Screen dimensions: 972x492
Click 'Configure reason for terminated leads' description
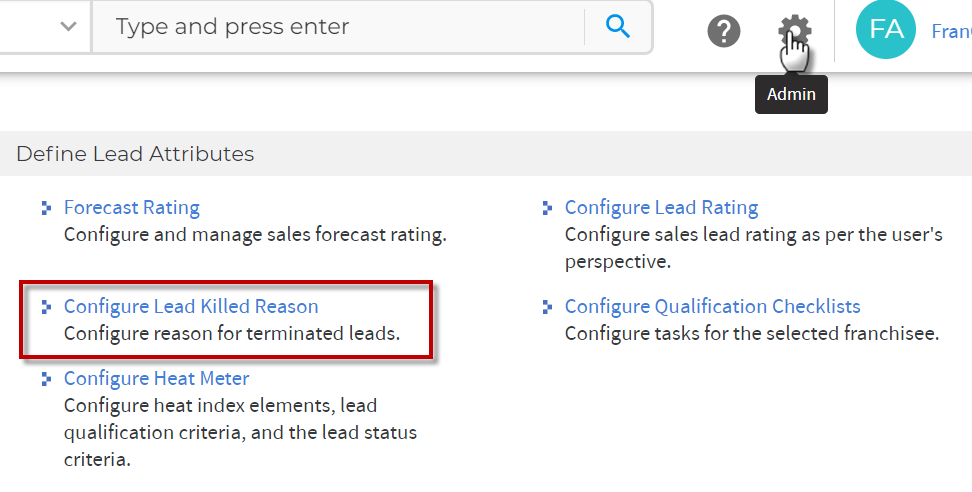click(x=232, y=333)
